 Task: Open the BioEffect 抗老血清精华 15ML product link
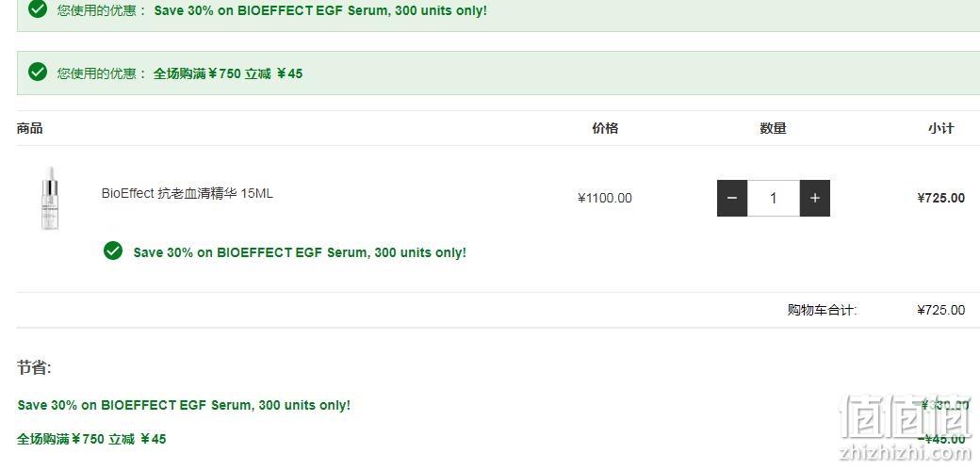pos(187,194)
